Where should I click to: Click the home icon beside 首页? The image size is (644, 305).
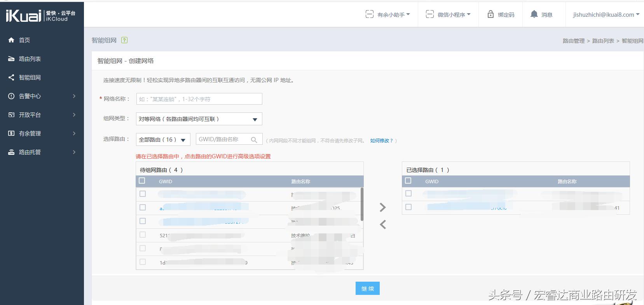[11, 40]
